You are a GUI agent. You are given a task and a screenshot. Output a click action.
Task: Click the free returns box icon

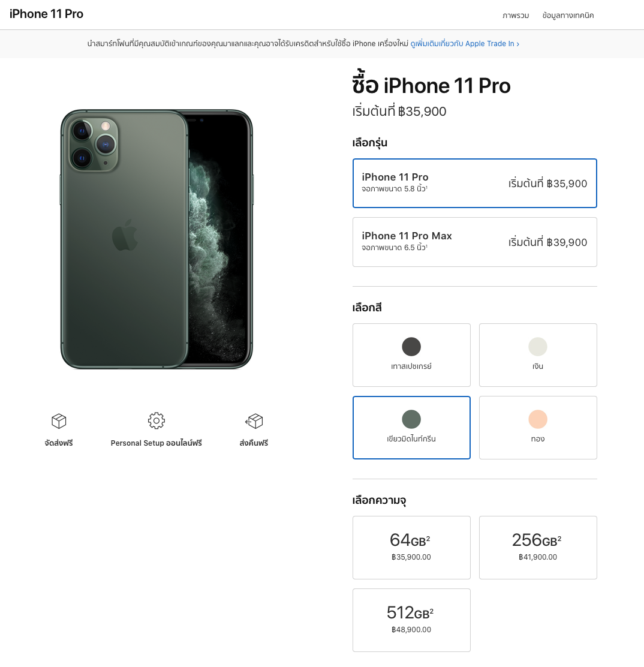pos(254,420)
